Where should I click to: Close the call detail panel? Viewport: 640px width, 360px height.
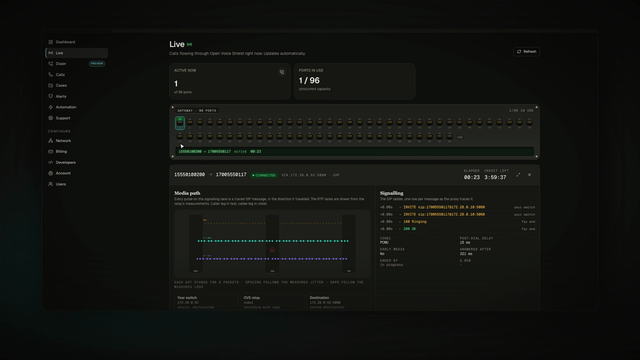[x=529, y=175]
